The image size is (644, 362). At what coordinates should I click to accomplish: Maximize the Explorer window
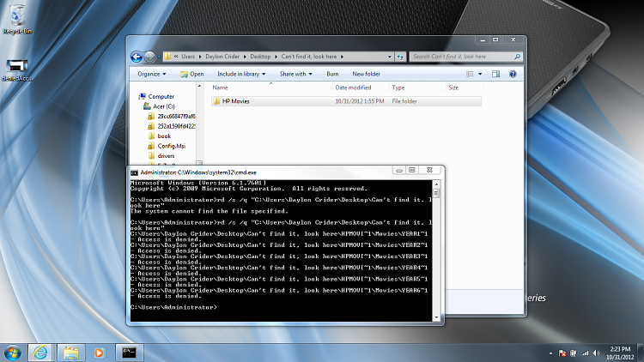[495, 39]
